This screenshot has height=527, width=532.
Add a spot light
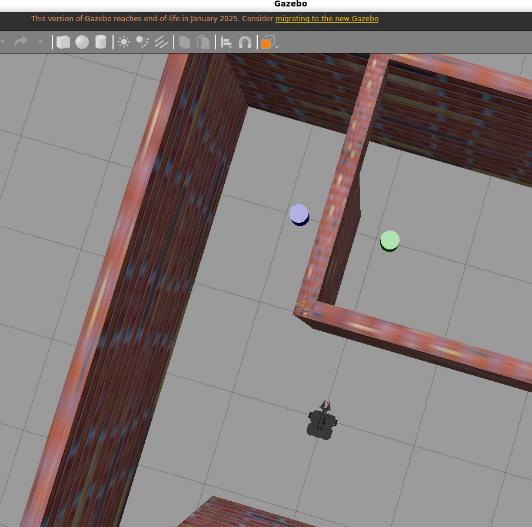(142, 42)
